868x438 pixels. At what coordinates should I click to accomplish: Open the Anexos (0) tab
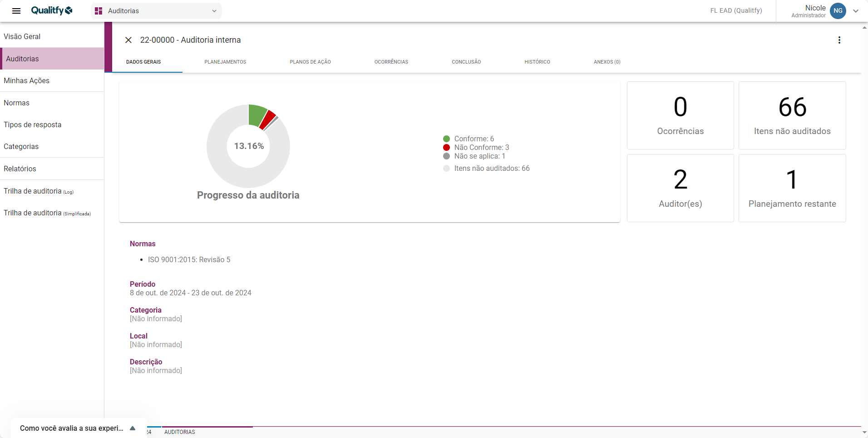(x=607, y=62)
